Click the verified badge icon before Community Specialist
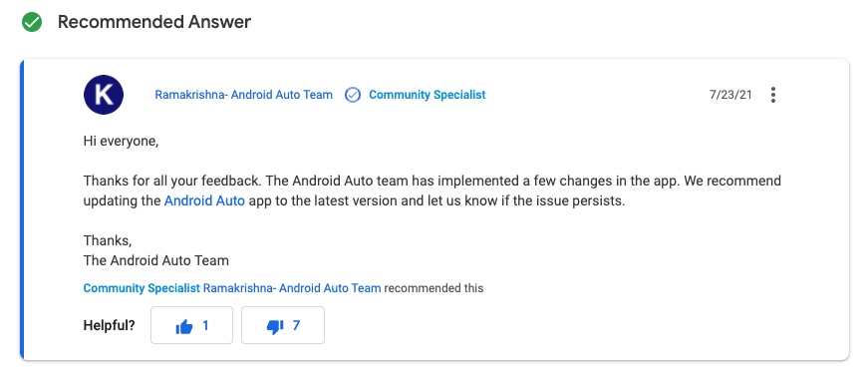 (353, 95)
